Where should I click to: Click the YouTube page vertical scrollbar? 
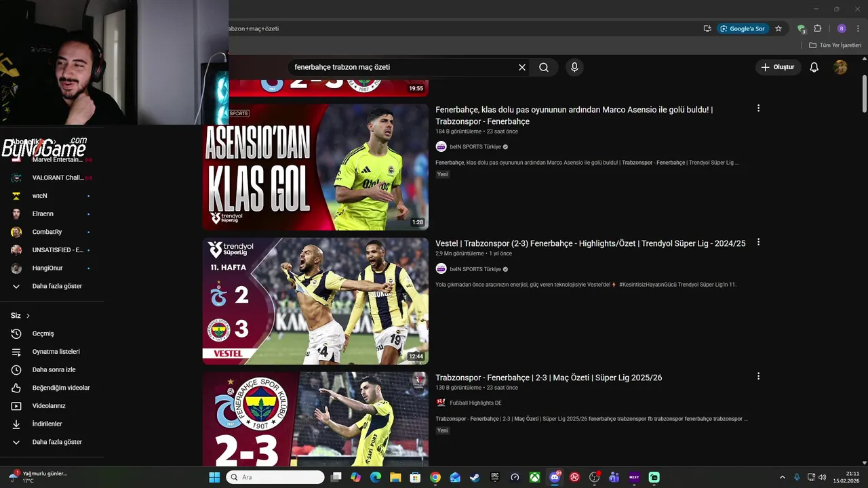pyautogui.click(x=865, y=95)
